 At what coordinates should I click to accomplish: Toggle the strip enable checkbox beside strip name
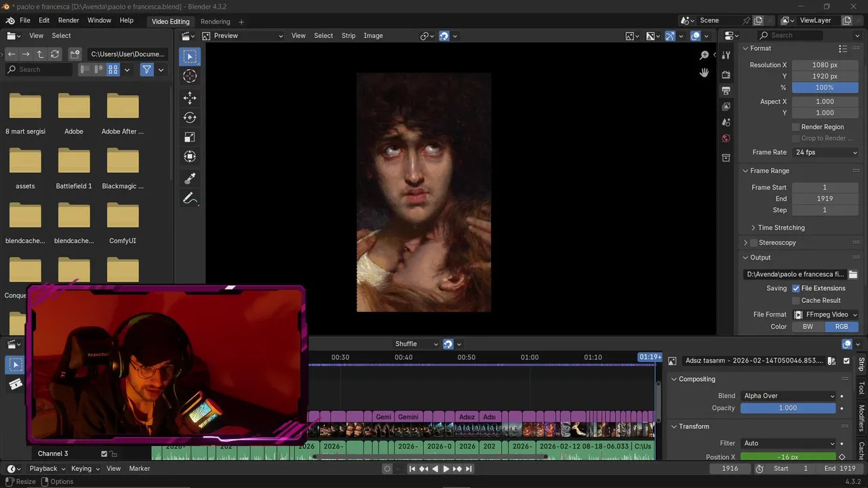[846, 361]
